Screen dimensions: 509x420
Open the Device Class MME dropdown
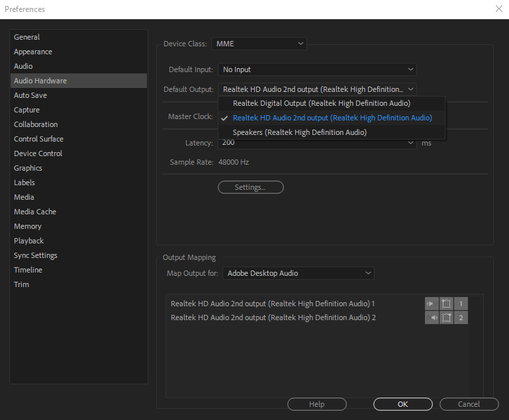click(x=259, y=44)
